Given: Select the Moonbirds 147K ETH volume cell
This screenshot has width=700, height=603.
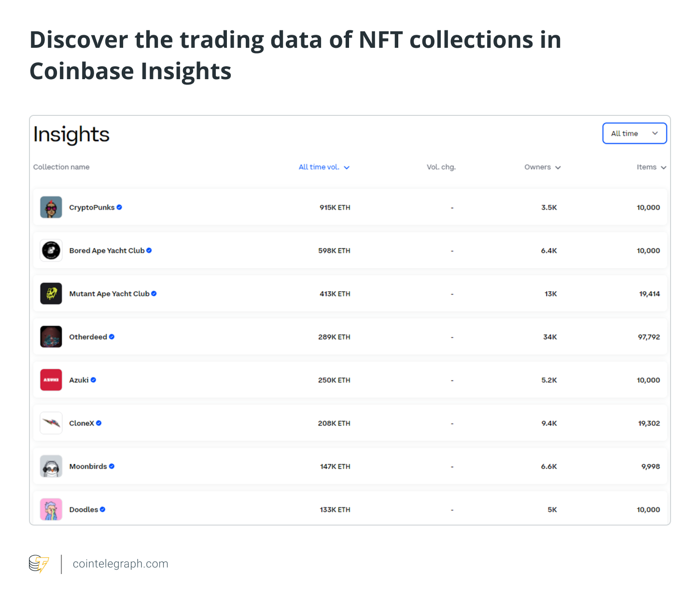Looking at the screenshot, I should pos(335,466).
